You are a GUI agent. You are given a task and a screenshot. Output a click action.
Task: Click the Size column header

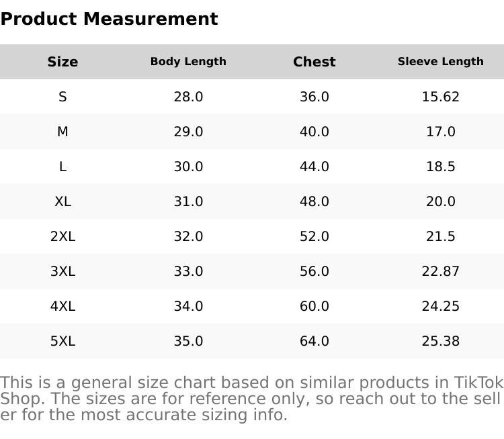pos(62,62)
